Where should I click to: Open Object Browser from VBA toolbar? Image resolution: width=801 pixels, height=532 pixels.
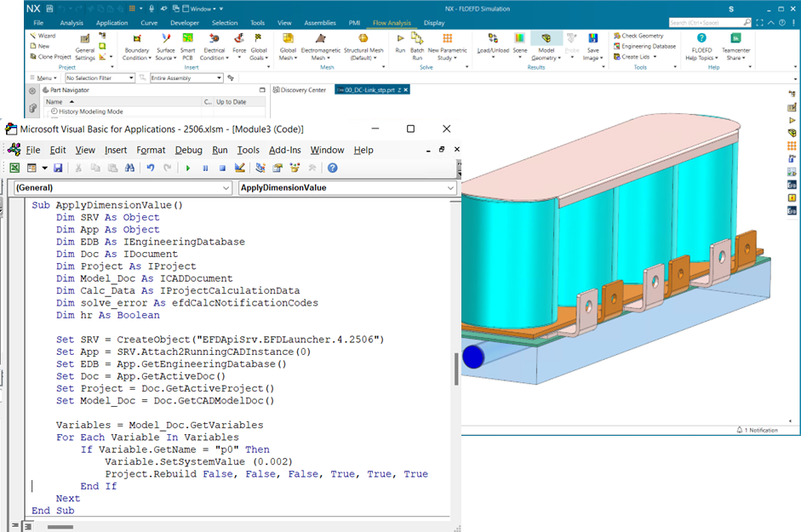(295, 168)
